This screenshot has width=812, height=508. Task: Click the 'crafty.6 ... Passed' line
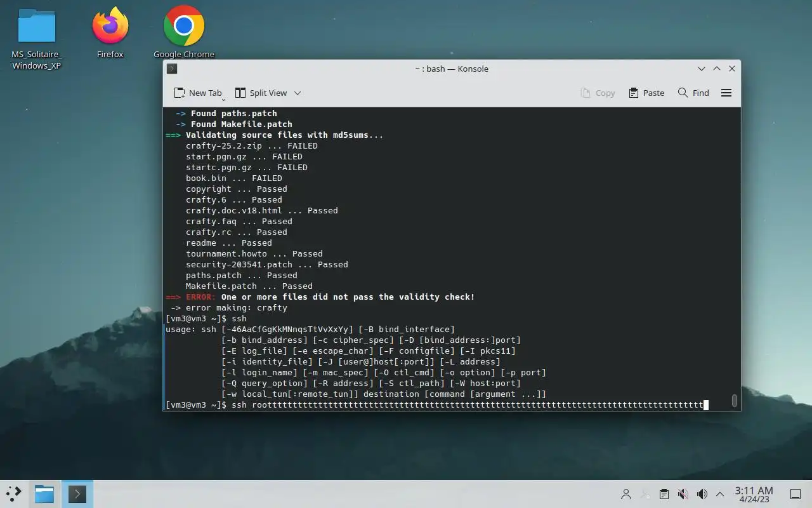click(x=233, y=200)
